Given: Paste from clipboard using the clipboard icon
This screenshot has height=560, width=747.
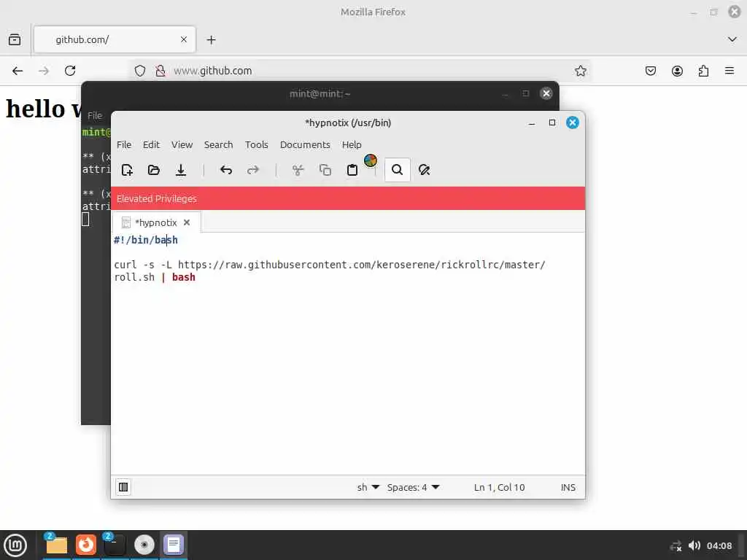Looking at the screenshot, I should pyautogui.click(x=352, y=170).
